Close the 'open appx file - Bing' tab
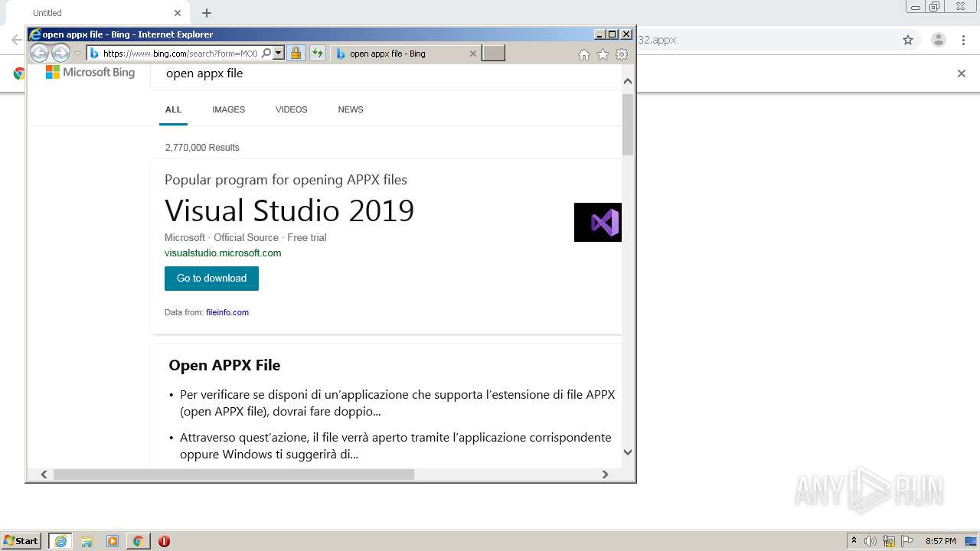 pyautogui.click(x=473, y=54)
